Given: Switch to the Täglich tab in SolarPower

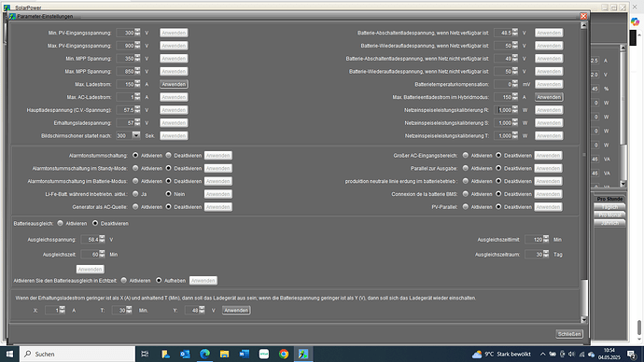Looking at the screenshot, I should [x=609, y=207].
